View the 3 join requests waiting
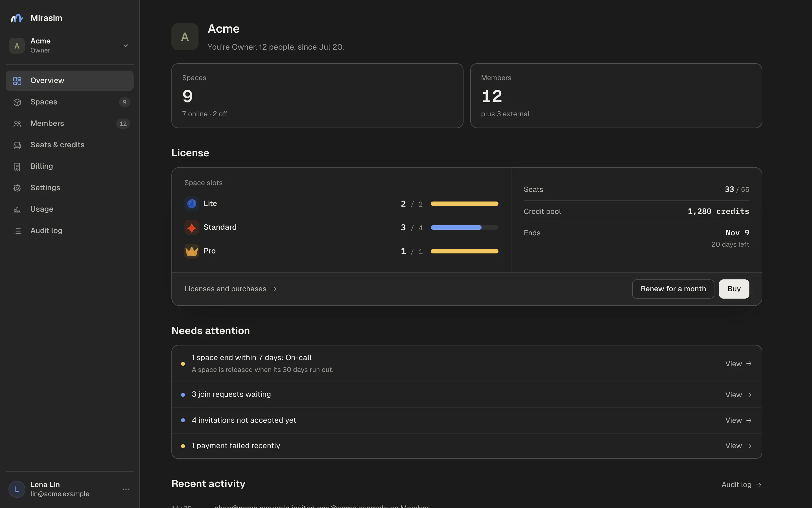This screenshot has width=812, height=508. (738, 395)
